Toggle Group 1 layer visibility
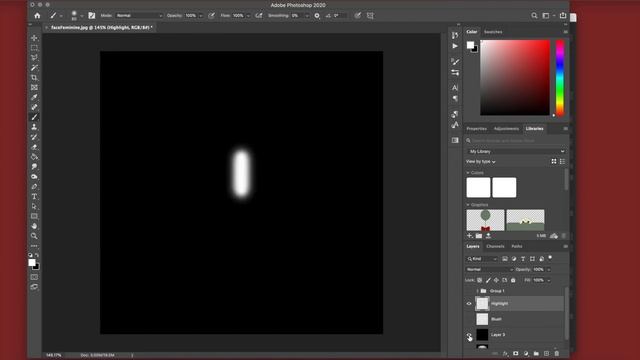The image size is (640, 360). tap(469, 291)
